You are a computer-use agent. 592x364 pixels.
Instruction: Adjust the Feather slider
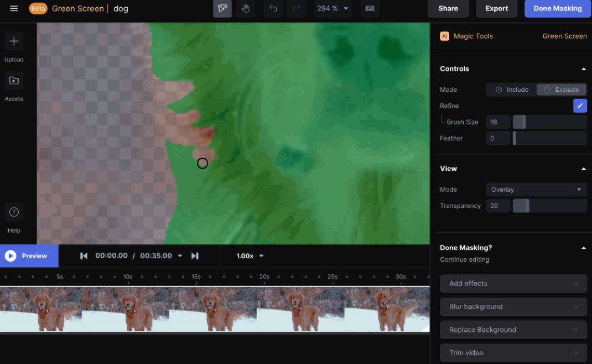(550, 138)
